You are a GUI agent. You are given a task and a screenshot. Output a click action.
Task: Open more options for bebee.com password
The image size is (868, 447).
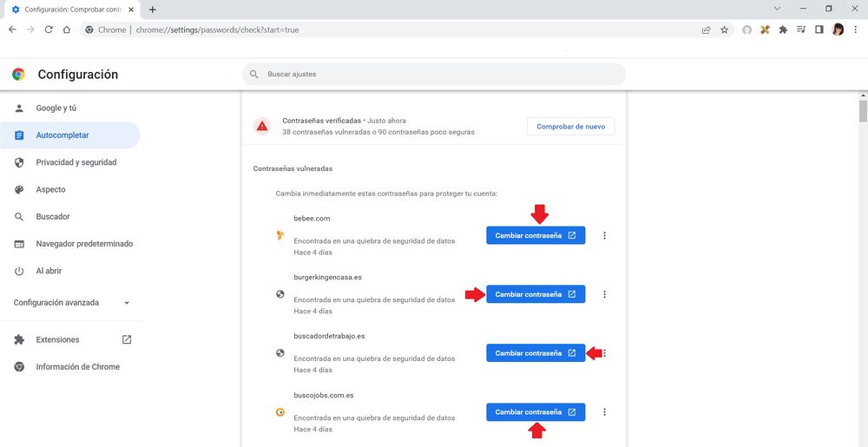605,235
